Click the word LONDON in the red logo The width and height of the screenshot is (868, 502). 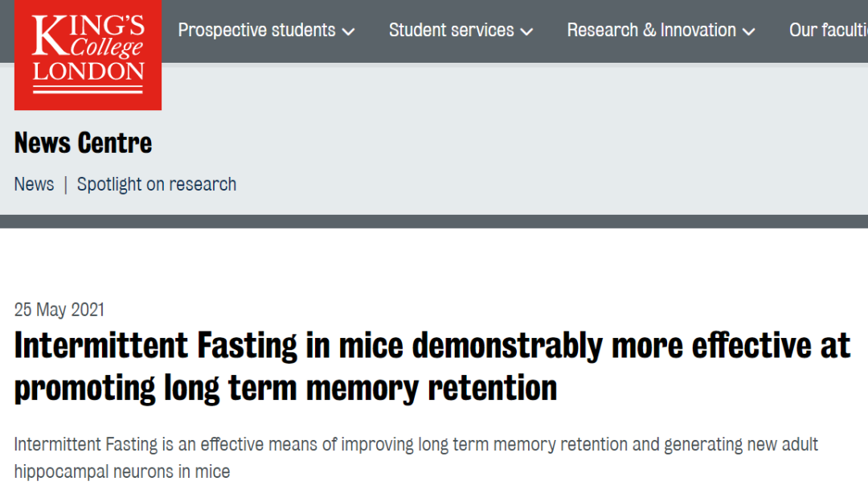pyautogui.click(x=88, y=72)
